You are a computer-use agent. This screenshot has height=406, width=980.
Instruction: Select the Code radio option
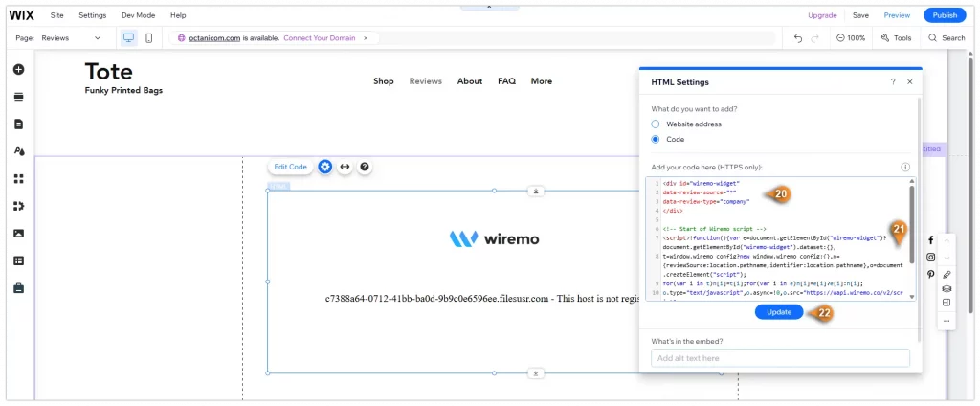click(655, 139)
